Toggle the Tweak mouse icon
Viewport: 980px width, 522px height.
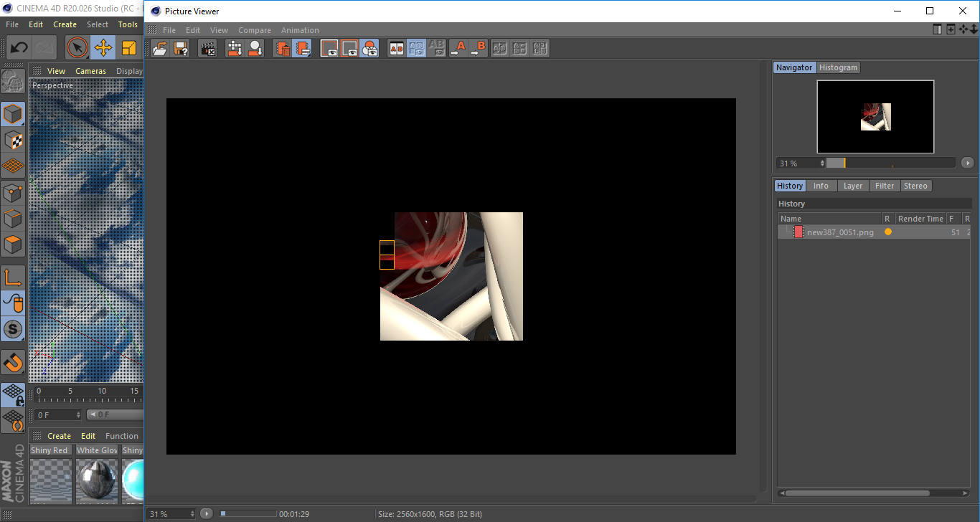(x=13, y=303)
